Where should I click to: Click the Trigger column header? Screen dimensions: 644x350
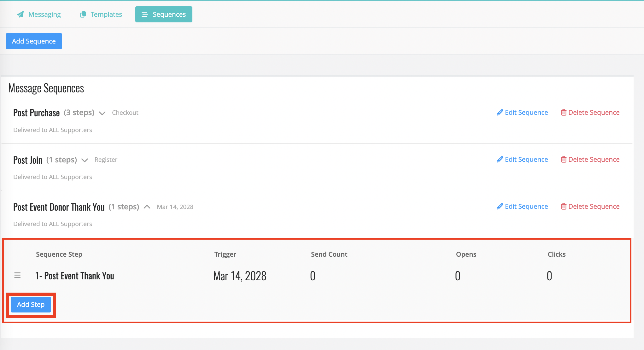(225, 254)
